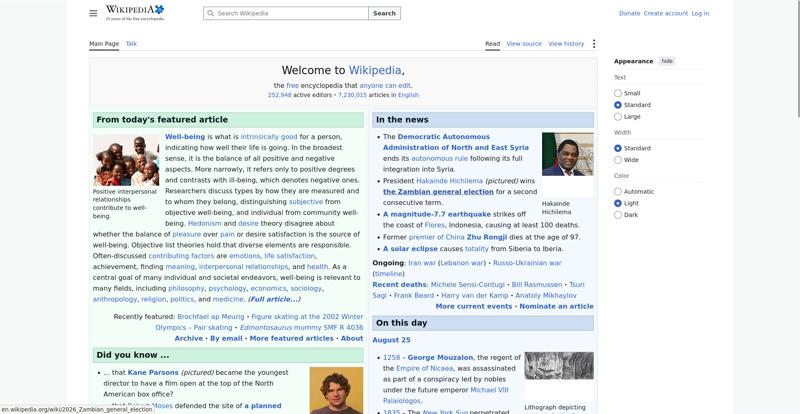Choose Light color mode
The width and height of the screenshot is (800, 414).
[x=618, y=204]
